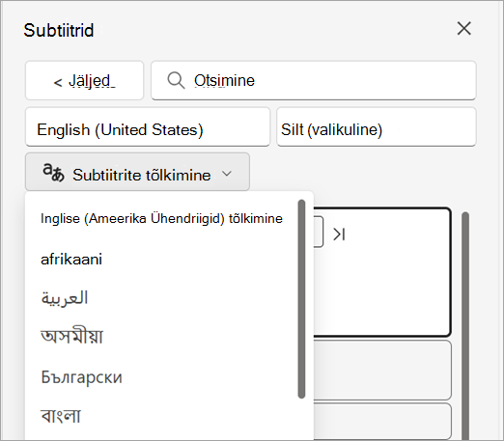Click the translate language icon
Viewport: 504px width, 441px height.
pos(53,173)
